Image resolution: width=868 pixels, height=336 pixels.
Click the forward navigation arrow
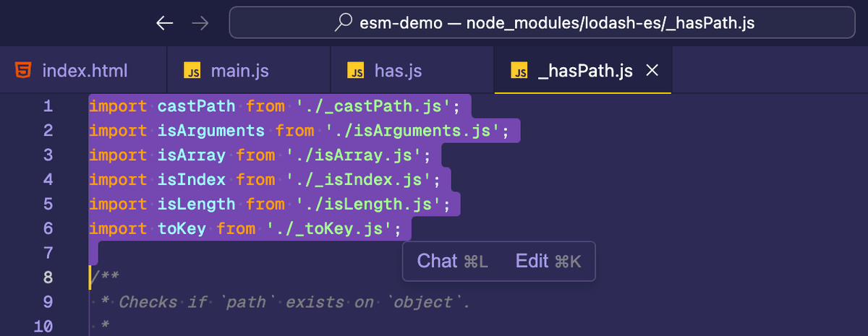coord(200,23)
